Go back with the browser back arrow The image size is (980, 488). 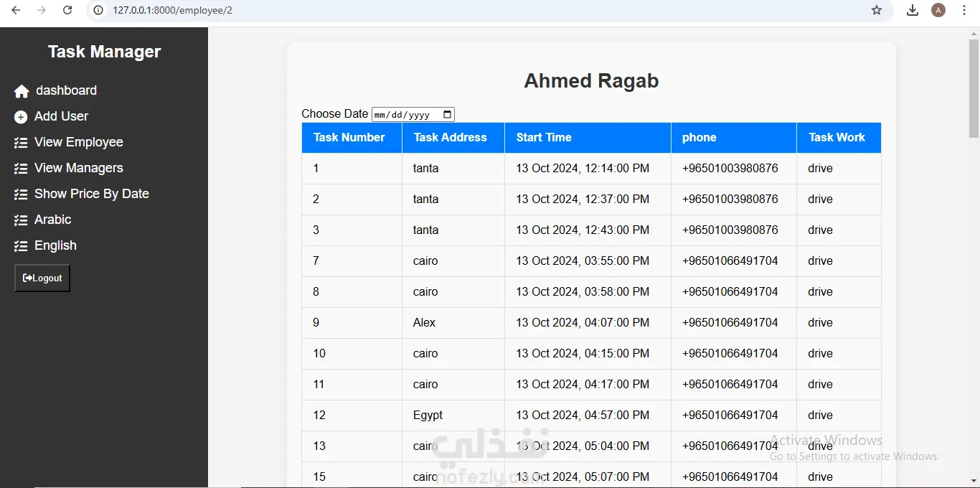[16, 10]
